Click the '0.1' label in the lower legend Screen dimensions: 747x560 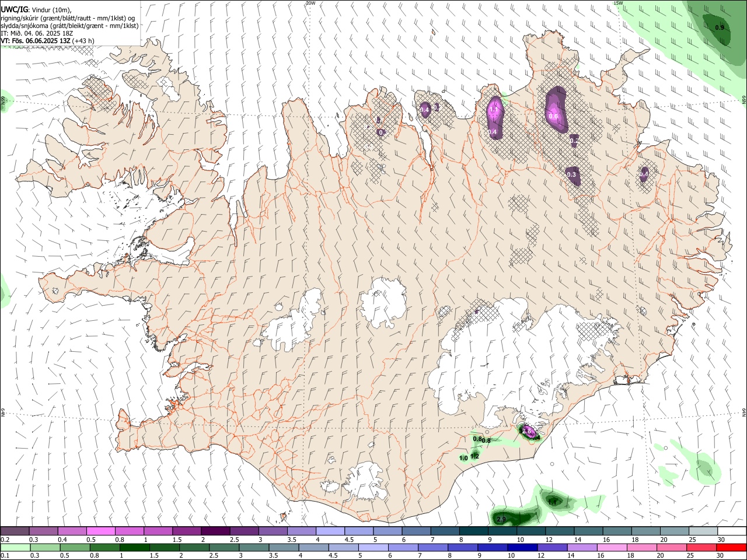click(5, 556)
